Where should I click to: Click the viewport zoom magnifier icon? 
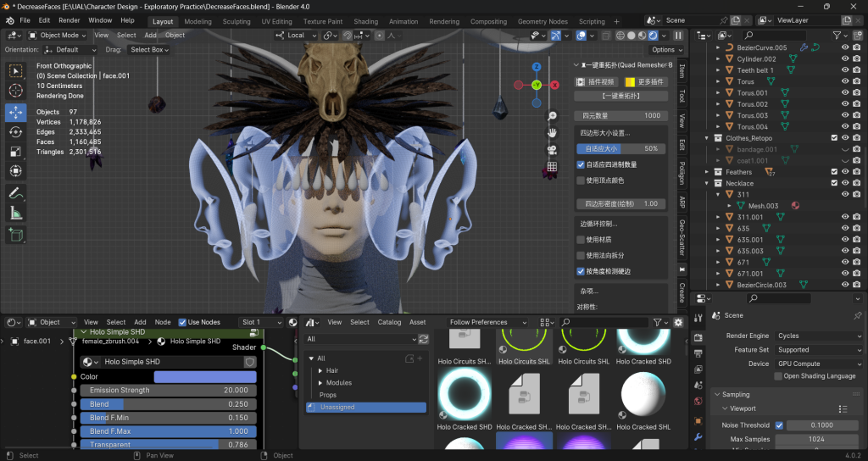(552, 115)
